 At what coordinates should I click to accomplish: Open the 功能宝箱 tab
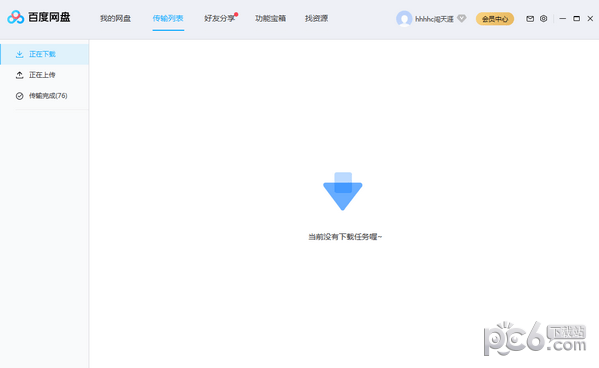pos(270,18)
